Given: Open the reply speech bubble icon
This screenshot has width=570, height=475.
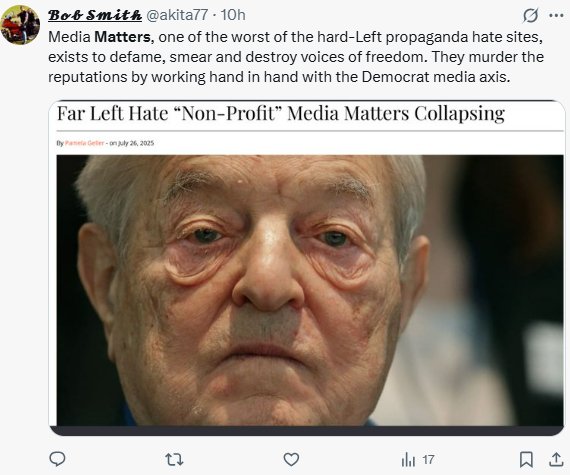Looking at the screenshot, I should (x=57, y=459).
